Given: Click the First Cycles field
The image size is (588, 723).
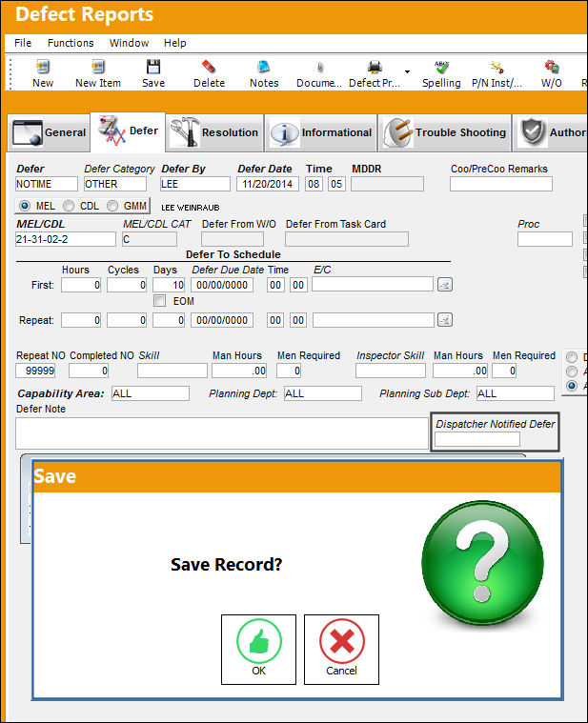Looking at the screenshot, I should pyautogui.click(x=127, y=285).
